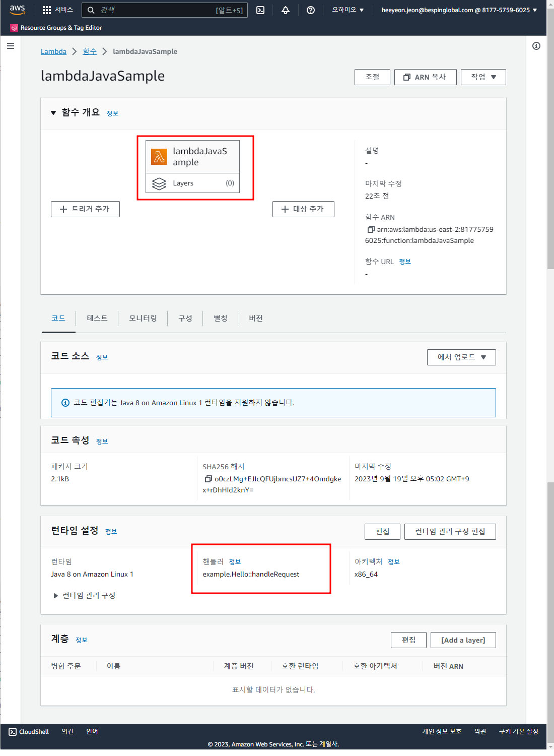The image size is (554, 756).
Task: Open the 개인 정보 보호 footer link
Action: click(442, 732)
